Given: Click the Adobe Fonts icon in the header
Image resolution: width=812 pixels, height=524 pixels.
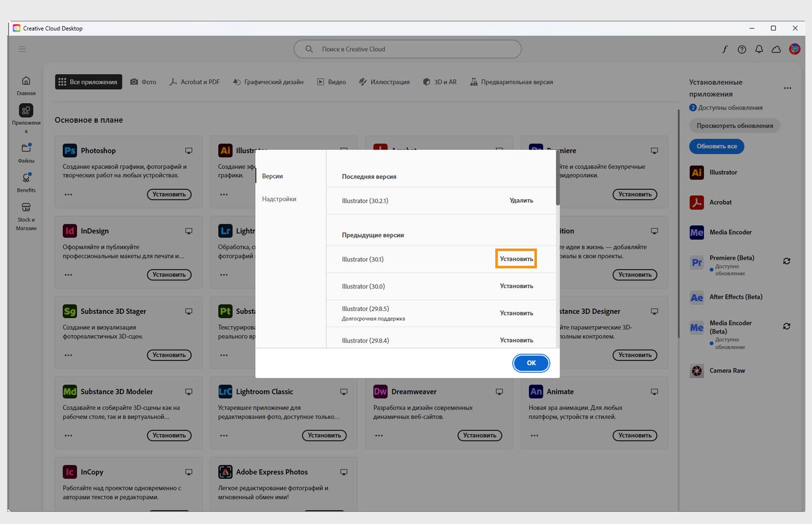Looking at the screenshot, I should (725, 49).
